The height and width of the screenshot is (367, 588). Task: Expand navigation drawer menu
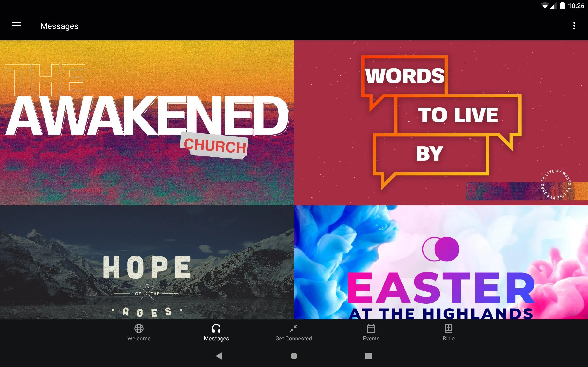click(x=17, y=26)
